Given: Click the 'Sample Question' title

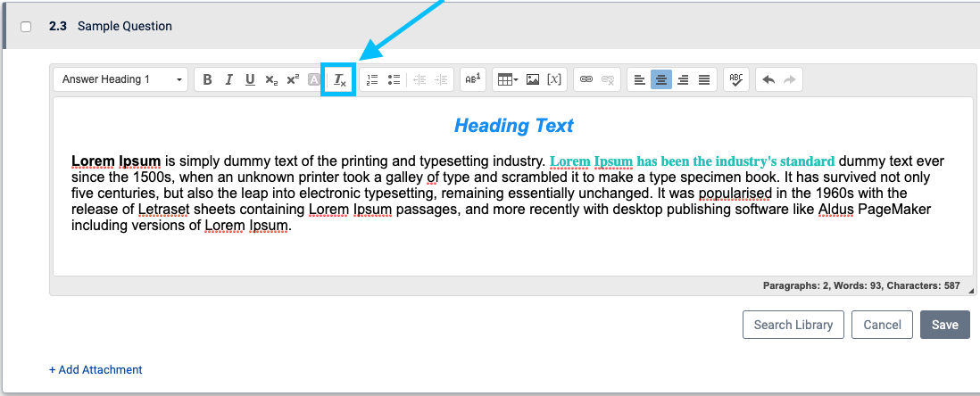Looking at the screenshot, I should coord(125,26).
